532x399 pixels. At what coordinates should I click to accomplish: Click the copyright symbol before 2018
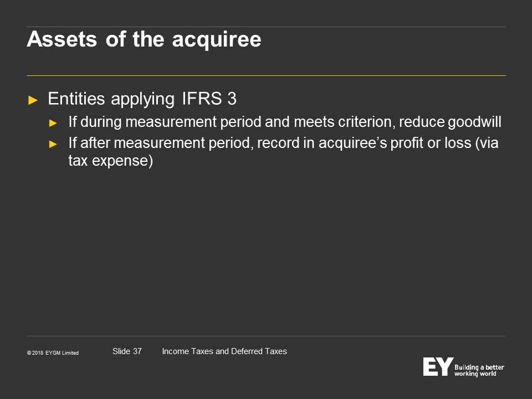[x=29, y=353]
